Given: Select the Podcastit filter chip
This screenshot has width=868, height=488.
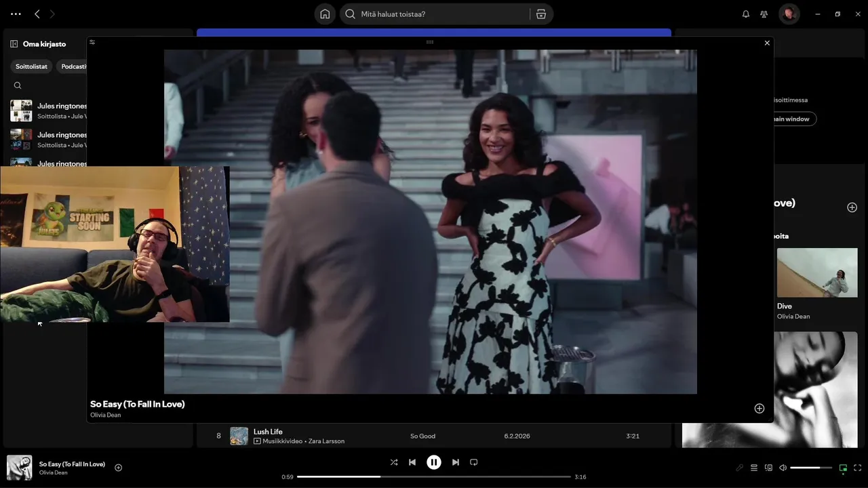Looking at the screenshot, I should click(72, 66).
